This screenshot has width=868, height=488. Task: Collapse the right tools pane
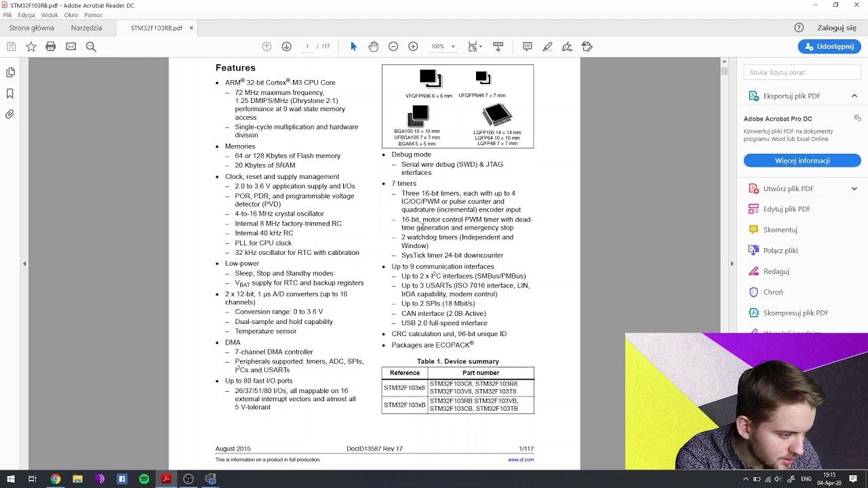[732, 264]
